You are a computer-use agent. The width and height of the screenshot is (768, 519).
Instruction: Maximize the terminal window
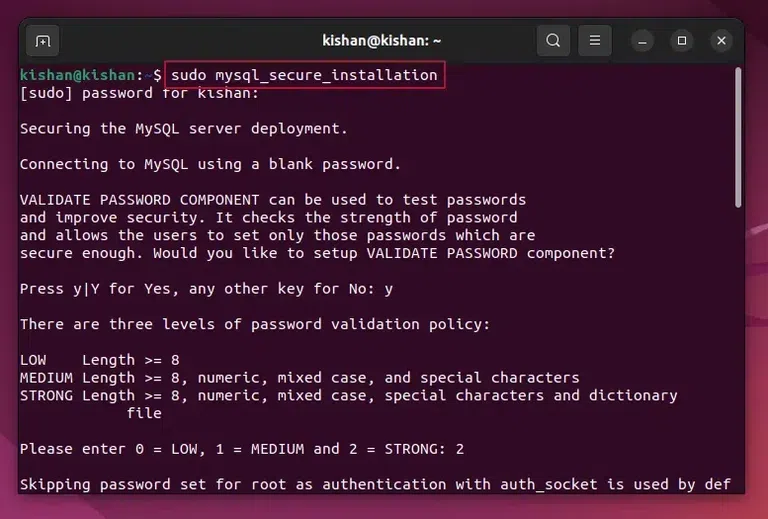click(x=682, y=41)
